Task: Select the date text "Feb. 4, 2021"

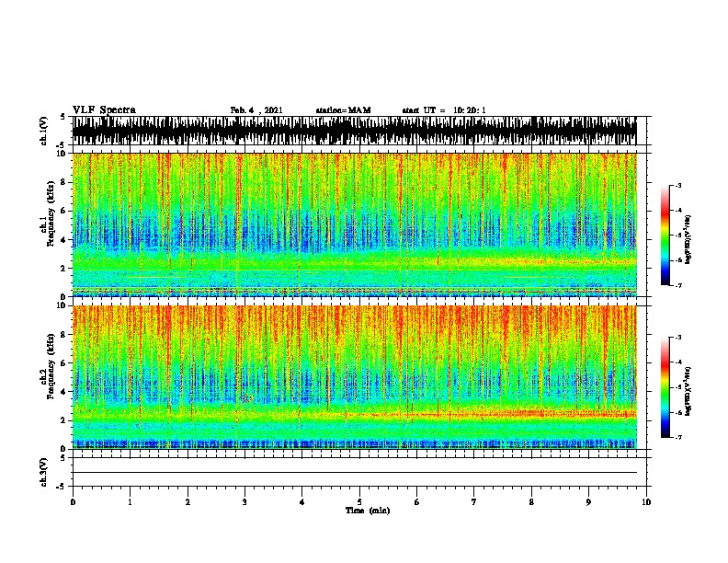Action: click(256, 110)
